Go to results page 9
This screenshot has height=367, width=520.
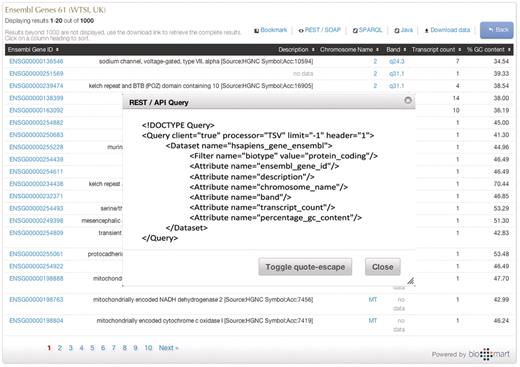click(135, 348)
